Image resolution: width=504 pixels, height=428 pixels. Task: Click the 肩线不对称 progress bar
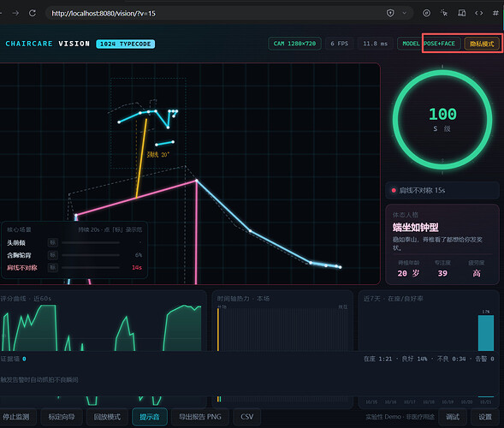pyautogui.click(x=91, y=268)
